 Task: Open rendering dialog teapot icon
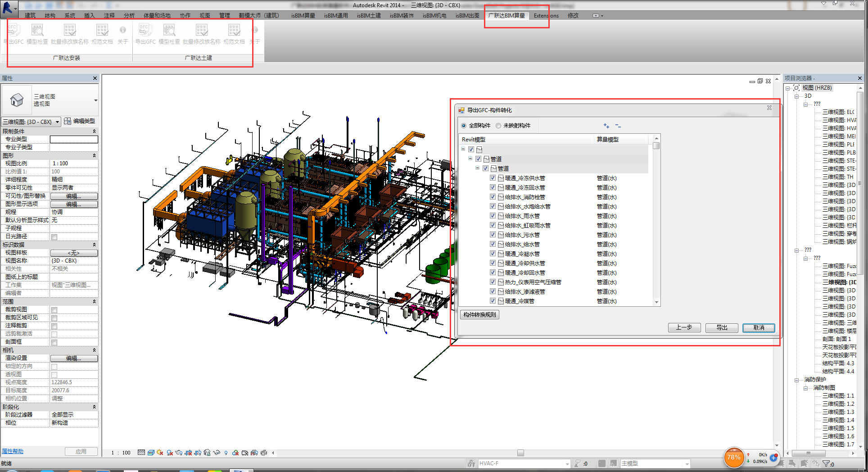pyautogui.click(x=179, y=453)
